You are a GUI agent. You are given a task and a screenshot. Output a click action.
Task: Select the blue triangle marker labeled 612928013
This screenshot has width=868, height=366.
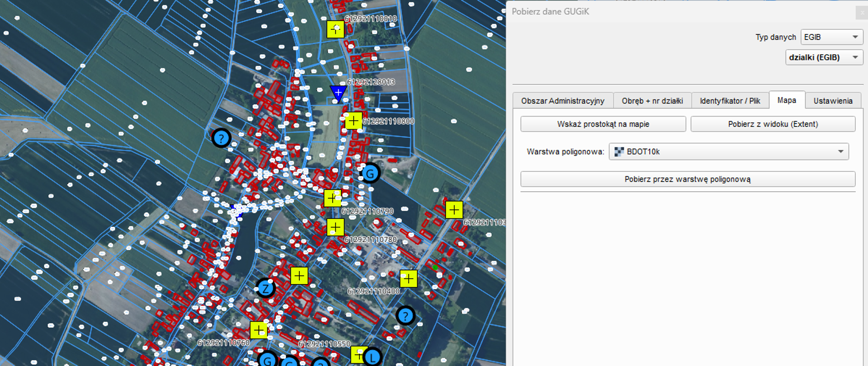click(338, 93)
